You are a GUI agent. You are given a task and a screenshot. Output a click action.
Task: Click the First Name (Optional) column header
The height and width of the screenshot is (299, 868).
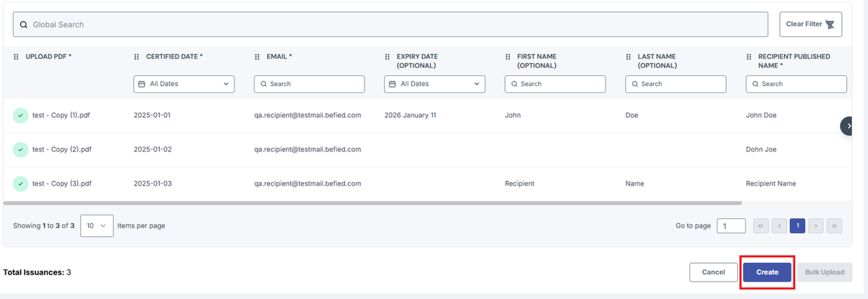tap(537, 61)
